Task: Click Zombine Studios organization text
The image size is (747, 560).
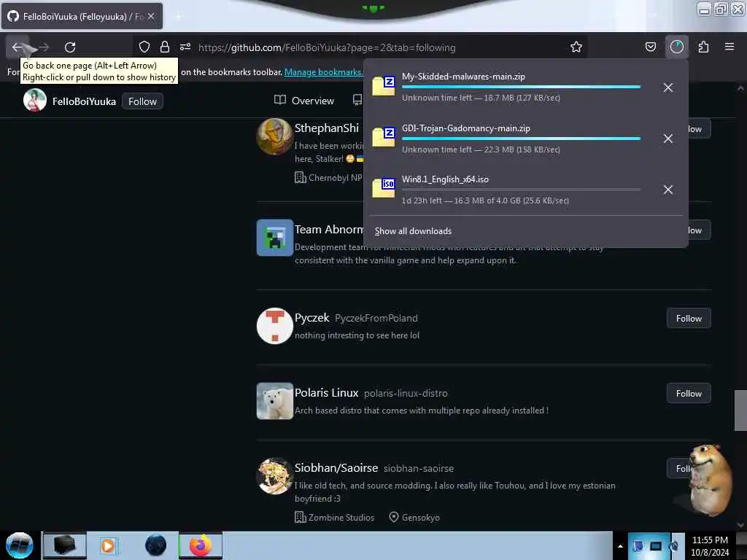Action: (x=341, y=518)
